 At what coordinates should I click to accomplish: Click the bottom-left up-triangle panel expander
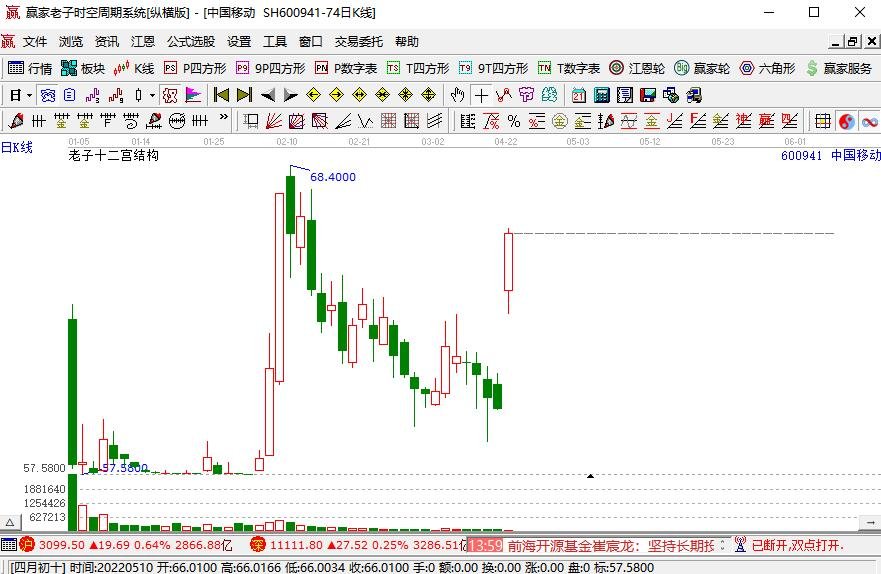(x=10, y=522)
